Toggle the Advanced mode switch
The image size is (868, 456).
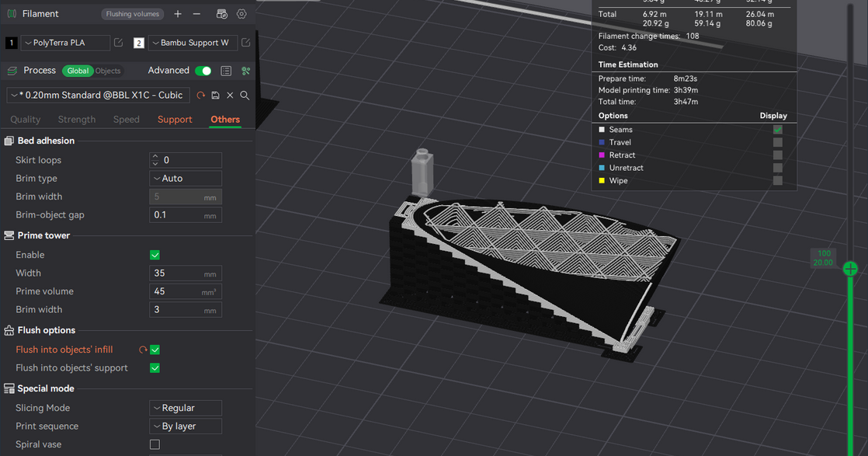[x=203, y=71]
